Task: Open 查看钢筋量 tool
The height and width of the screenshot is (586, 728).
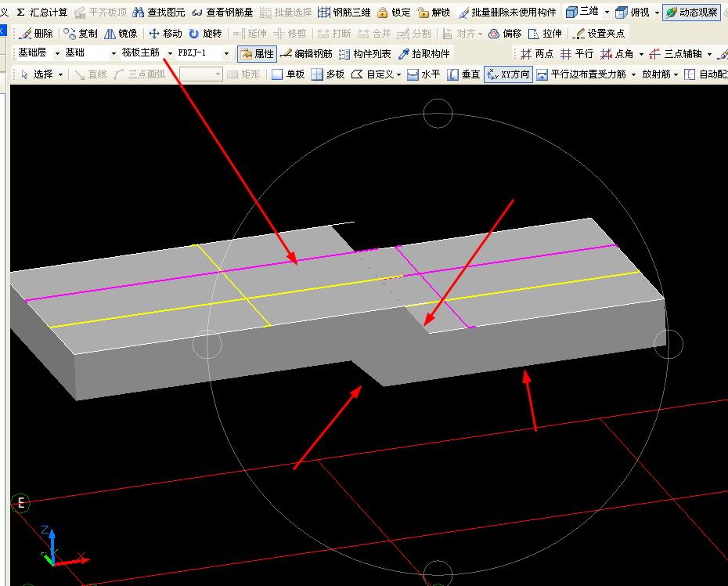Action: pyautogui.click(x=222, y=13)
